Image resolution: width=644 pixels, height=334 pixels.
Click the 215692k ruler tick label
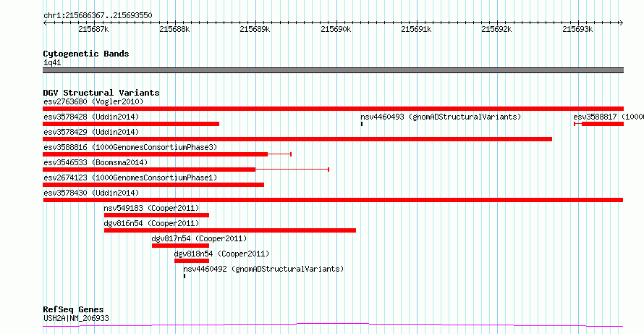coord(497,29)
